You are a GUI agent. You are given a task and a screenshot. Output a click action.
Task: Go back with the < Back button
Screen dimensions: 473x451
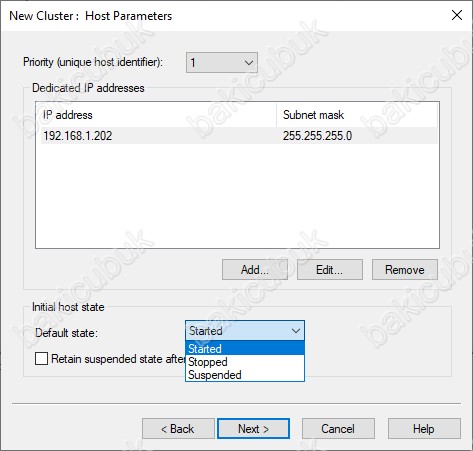pyautogui.click(x=178, y=429)
